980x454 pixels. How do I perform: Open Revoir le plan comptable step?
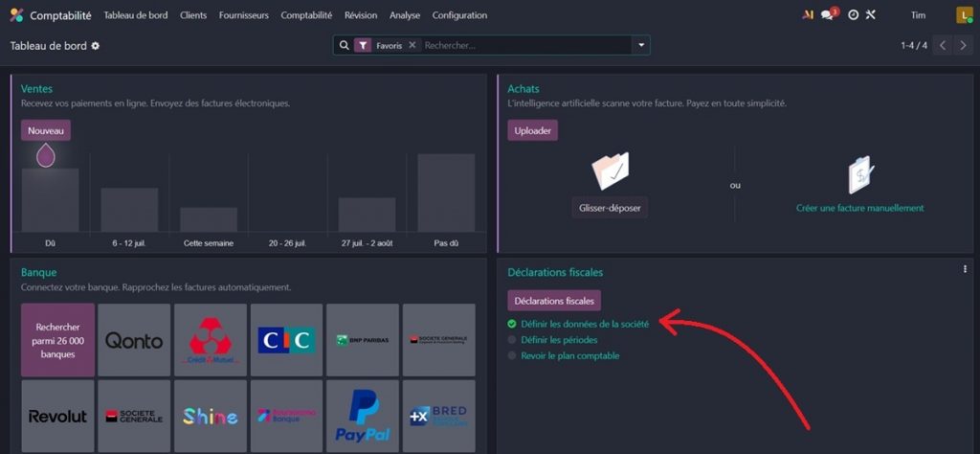(570, 355)
